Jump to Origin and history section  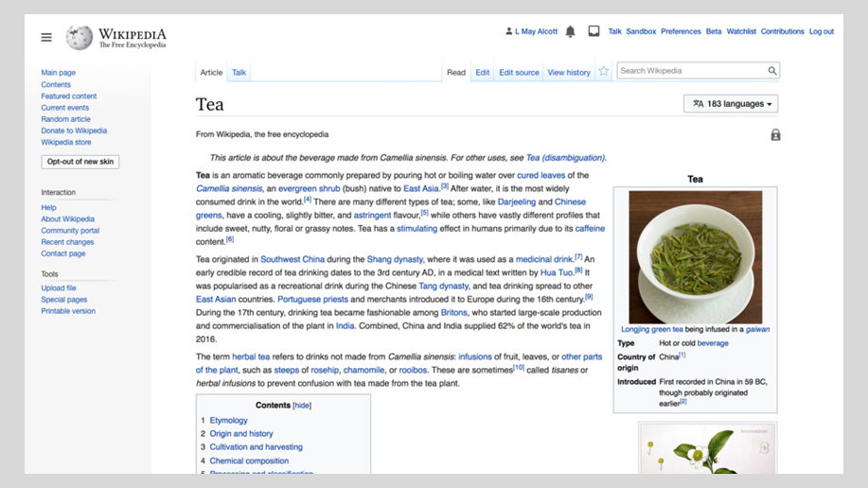click(x=241, y=434)
